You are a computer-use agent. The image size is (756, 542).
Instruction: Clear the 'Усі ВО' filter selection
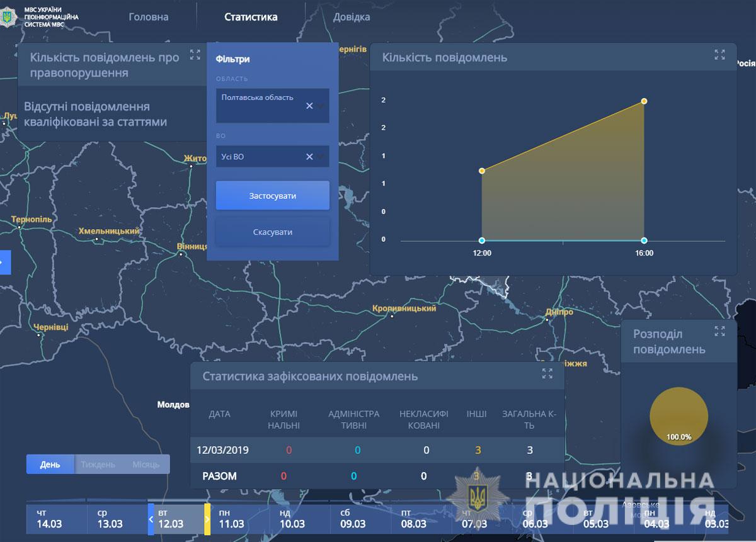(309, 157)
